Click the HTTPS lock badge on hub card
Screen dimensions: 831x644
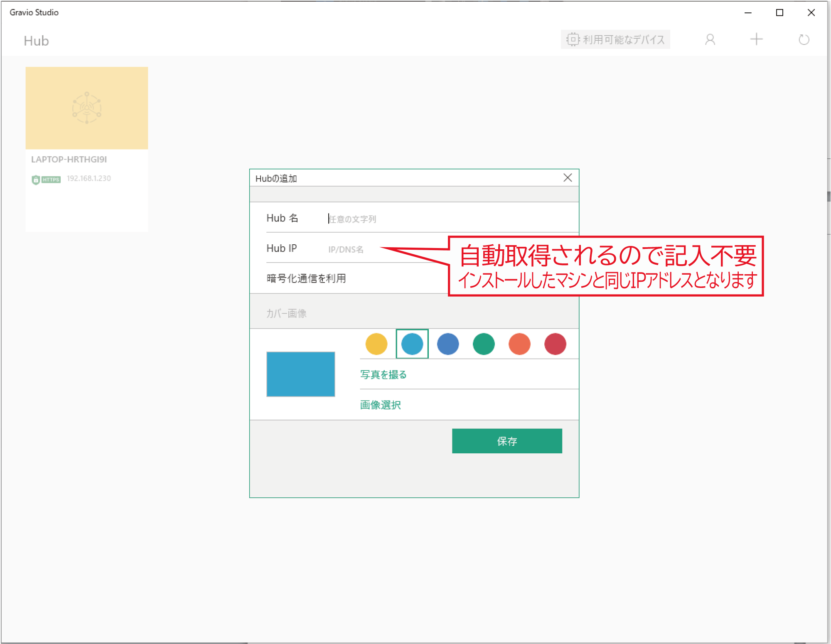[x=46, y=179]
